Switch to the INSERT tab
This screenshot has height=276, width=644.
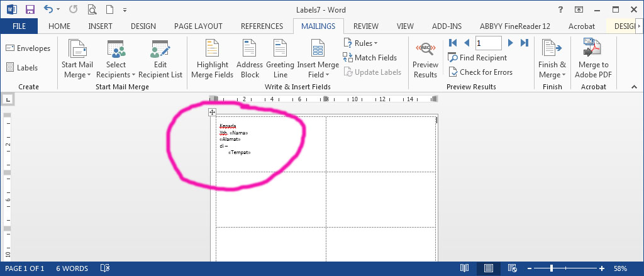[100, 26]
